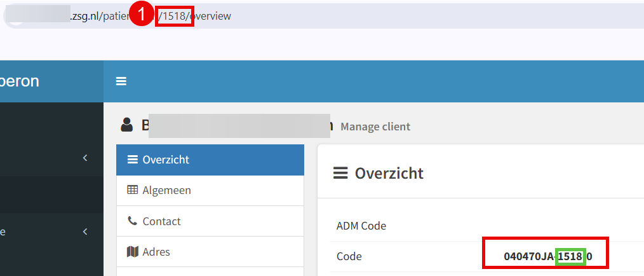The height and width of the screenshot is (276, 644).
Task: Switch to the Contact section
Action: [x=210, y=221]
